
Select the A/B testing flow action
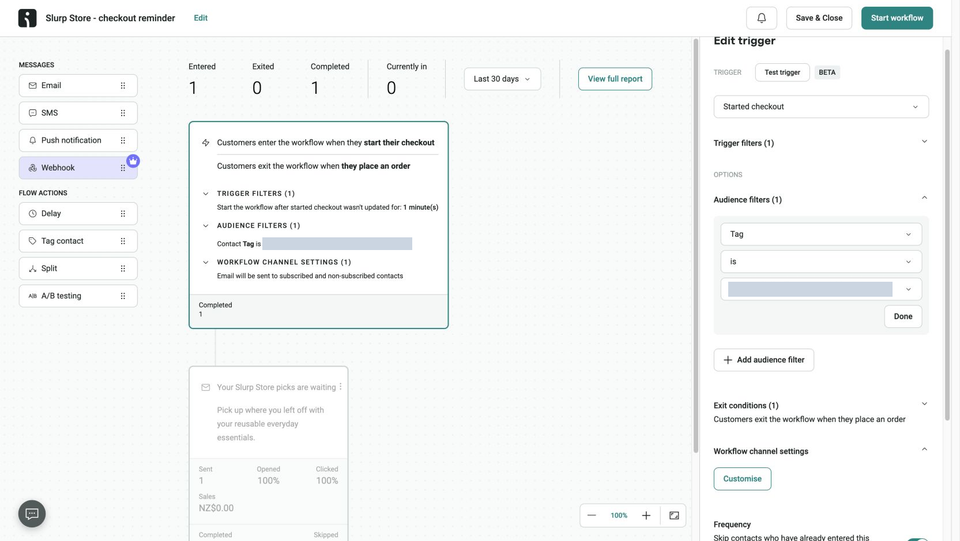coord(78,296)
